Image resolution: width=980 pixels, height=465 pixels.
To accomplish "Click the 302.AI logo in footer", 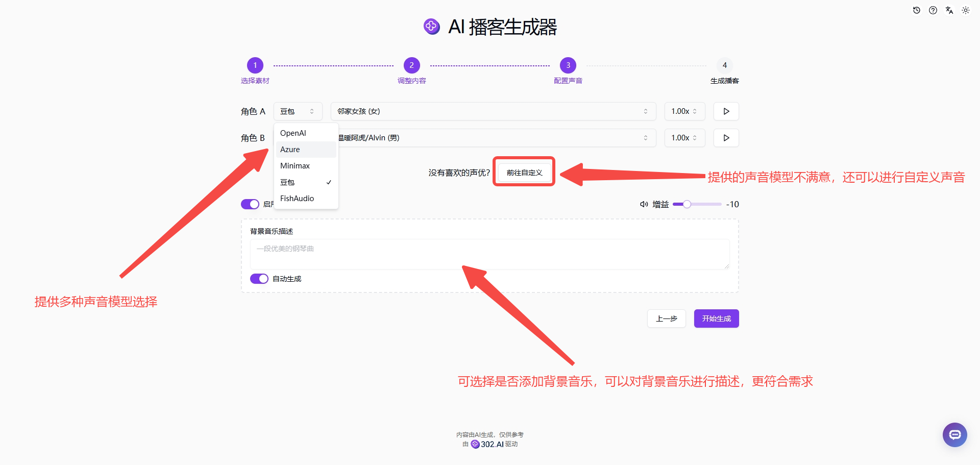I will pos(487,444).
